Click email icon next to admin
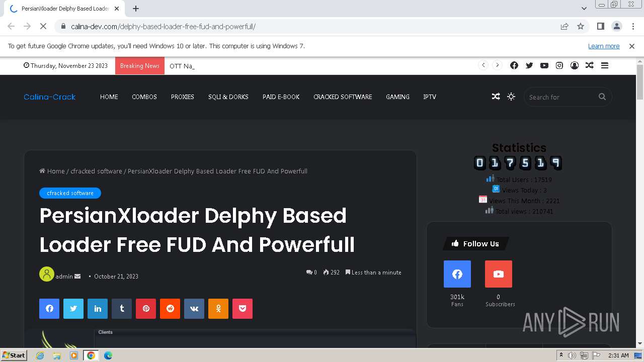 (77, 276)
